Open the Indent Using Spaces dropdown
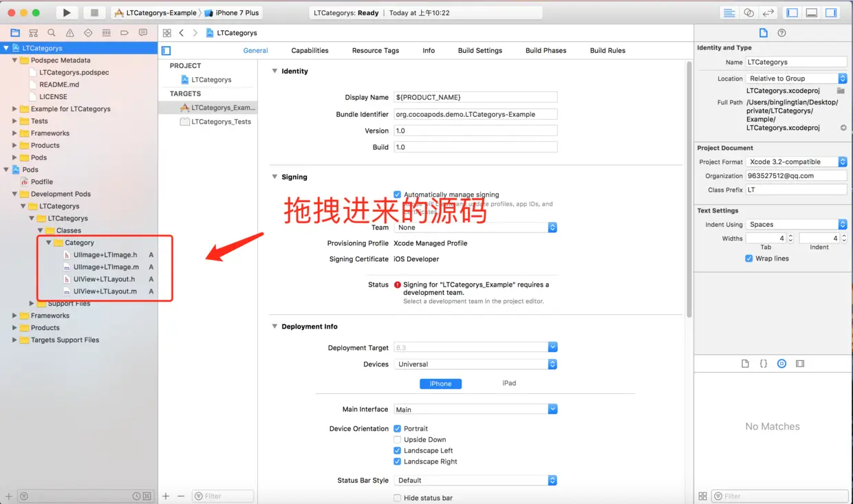Image resolution: width=853 pixels, height=504 pixels. 797,224
